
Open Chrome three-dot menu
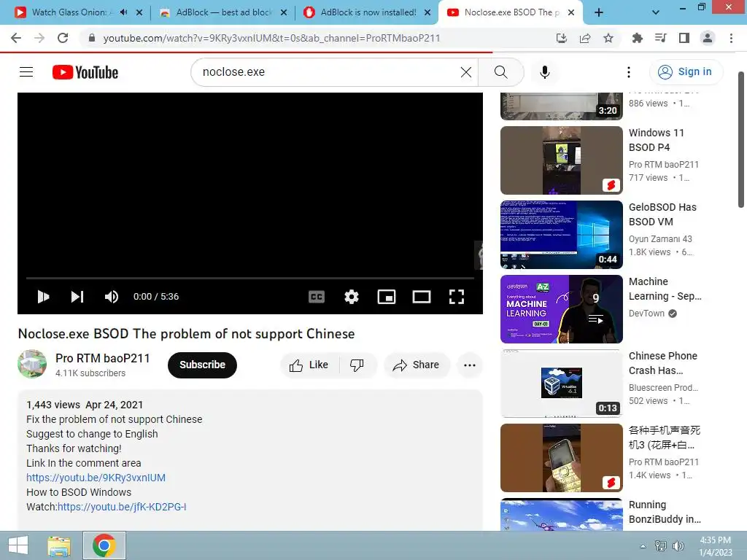point(731,38)
